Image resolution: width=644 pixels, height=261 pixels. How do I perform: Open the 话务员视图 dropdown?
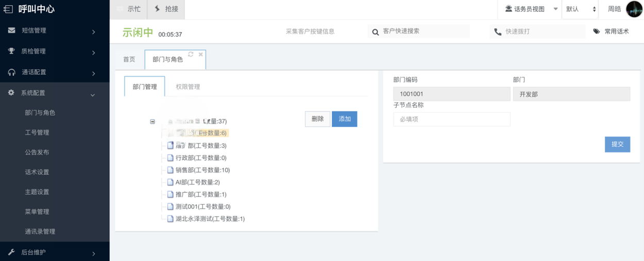[x=555, y=9]
